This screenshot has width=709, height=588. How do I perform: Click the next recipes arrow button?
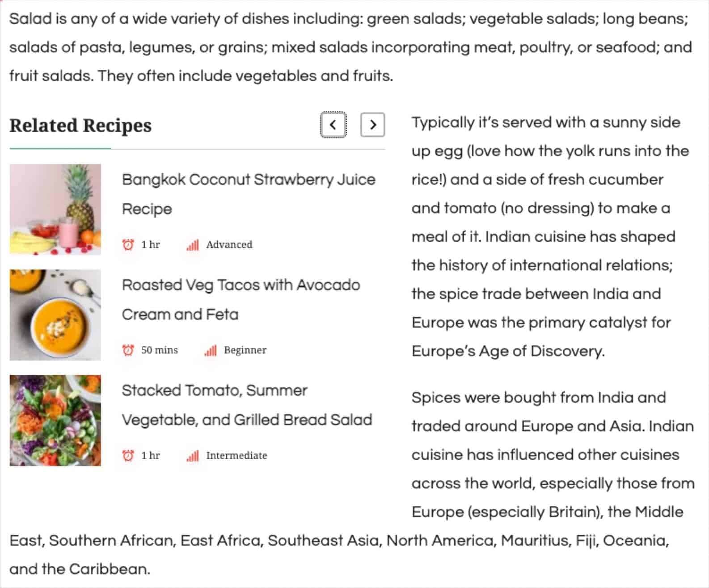373,125
